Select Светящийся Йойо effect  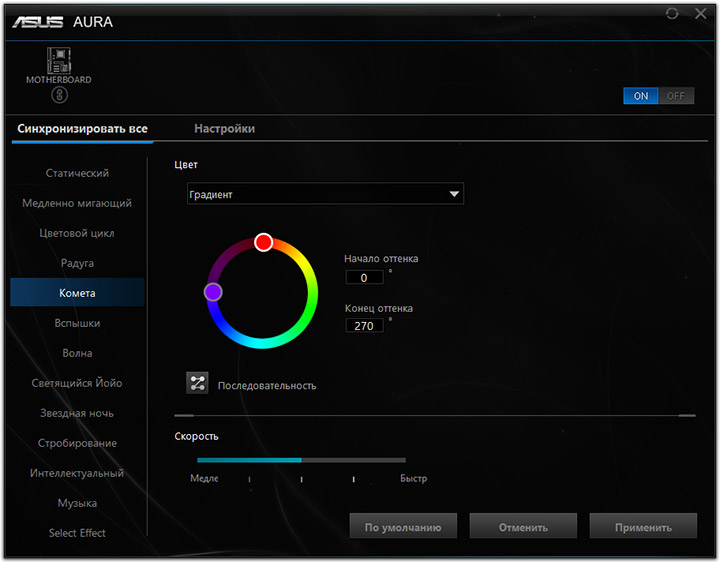[77, 383]
